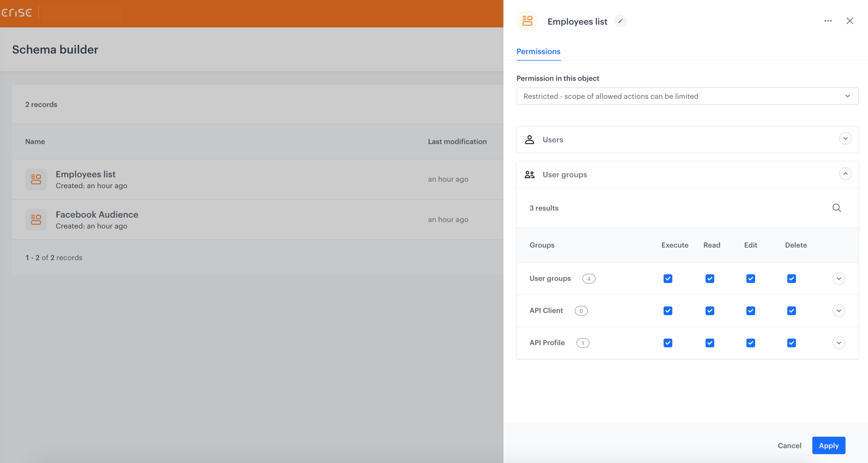The width and height of the screenshot is (868, 463).
Task: Uncheck Read for API Profile
Action: [x=709, y=343]
